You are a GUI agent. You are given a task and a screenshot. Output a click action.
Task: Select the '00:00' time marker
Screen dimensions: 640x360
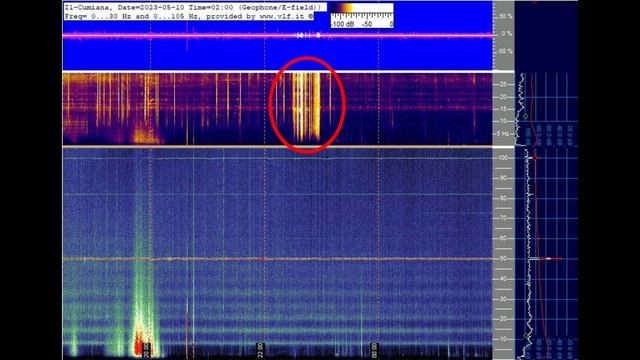tap(374, 350)
